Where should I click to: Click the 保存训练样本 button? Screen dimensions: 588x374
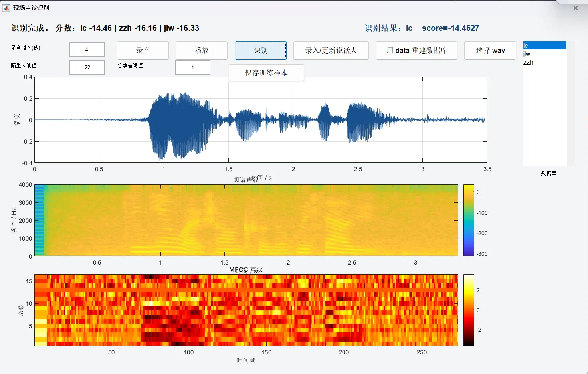click(266, 73)
